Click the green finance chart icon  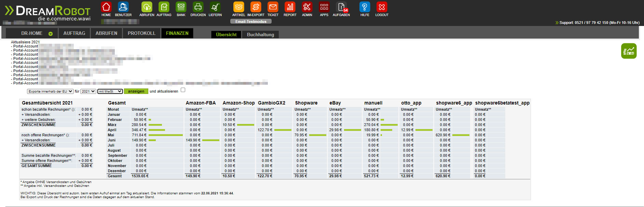coord(629,51)
